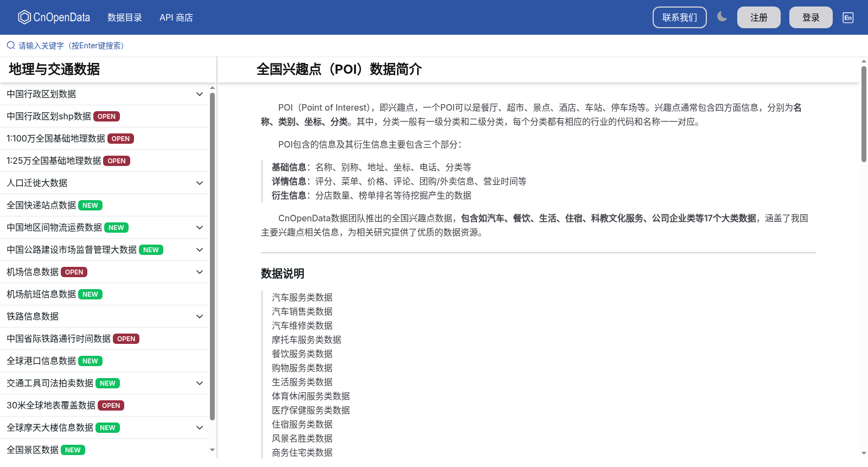The width and height of the screenshot is (868, 467).
Task: Open 全国快递站点数据 item
Action: [104, 205]
